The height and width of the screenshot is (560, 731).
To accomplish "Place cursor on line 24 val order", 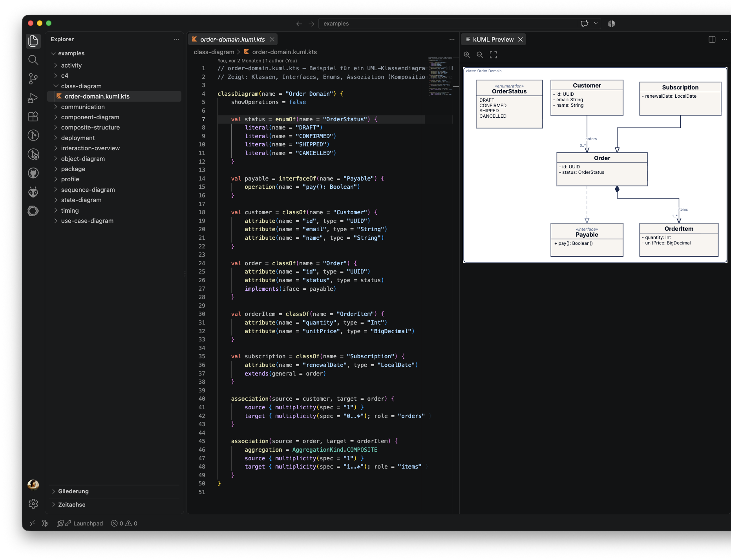I will (294, 263).
